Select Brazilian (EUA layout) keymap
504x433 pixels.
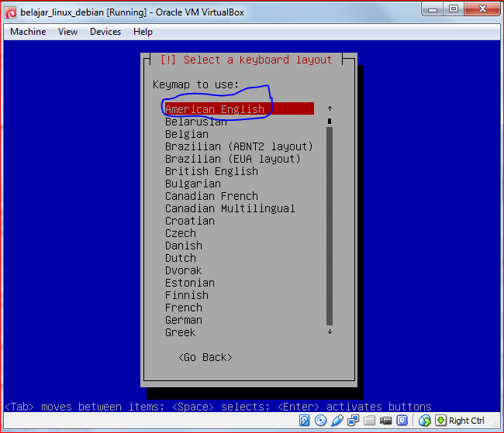233,159
